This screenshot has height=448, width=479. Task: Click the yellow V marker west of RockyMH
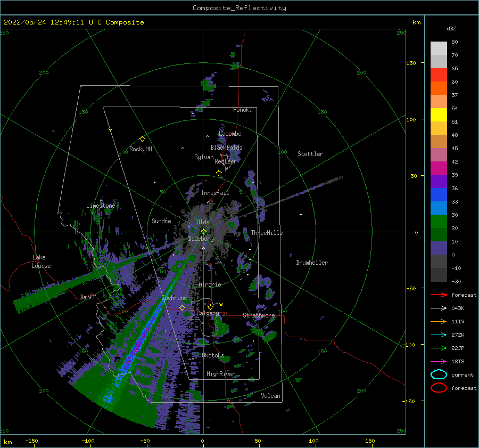[111, 130]
